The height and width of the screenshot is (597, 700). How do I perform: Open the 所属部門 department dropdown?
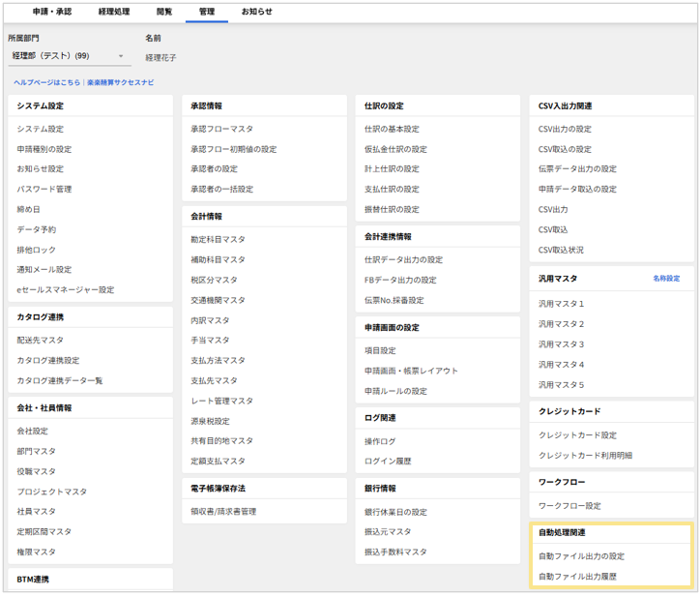coord(68,56)
